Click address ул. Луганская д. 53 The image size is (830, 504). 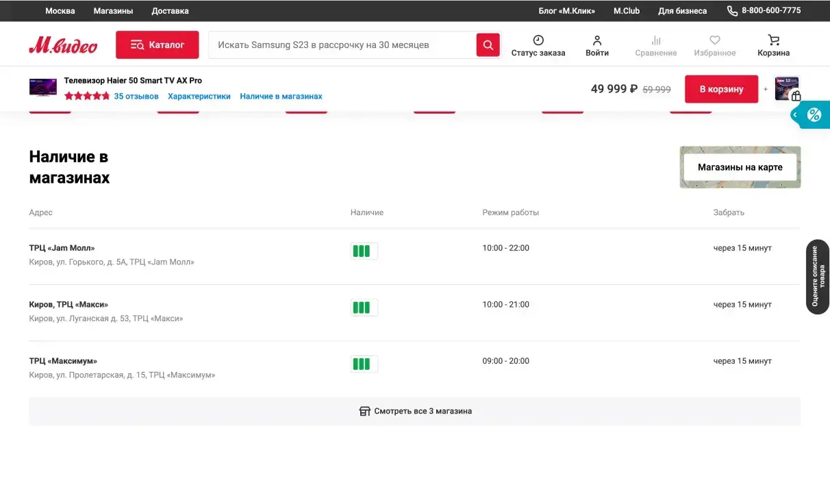[x=106, y=318]
